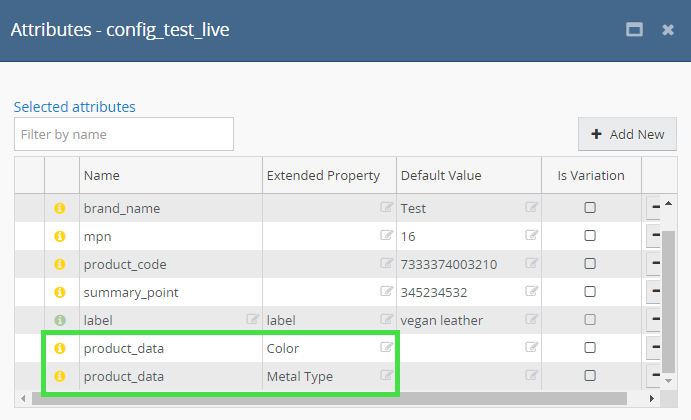Enable Is Variation for the label attribute

click(x=590, y=320)
